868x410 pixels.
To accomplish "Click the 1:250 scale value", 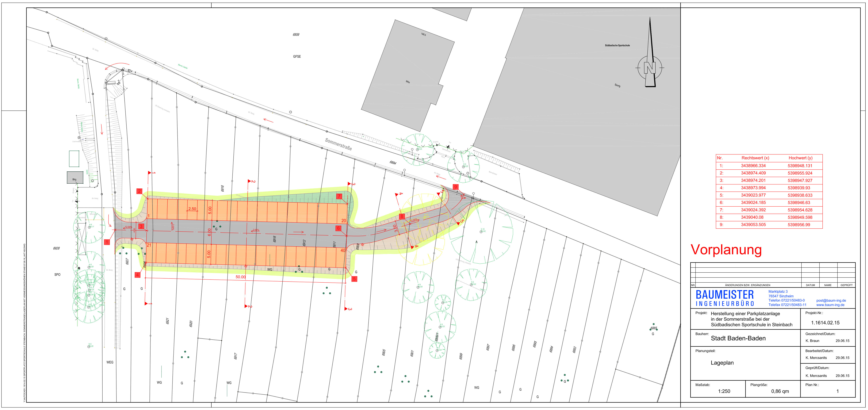I will [724, 391].
